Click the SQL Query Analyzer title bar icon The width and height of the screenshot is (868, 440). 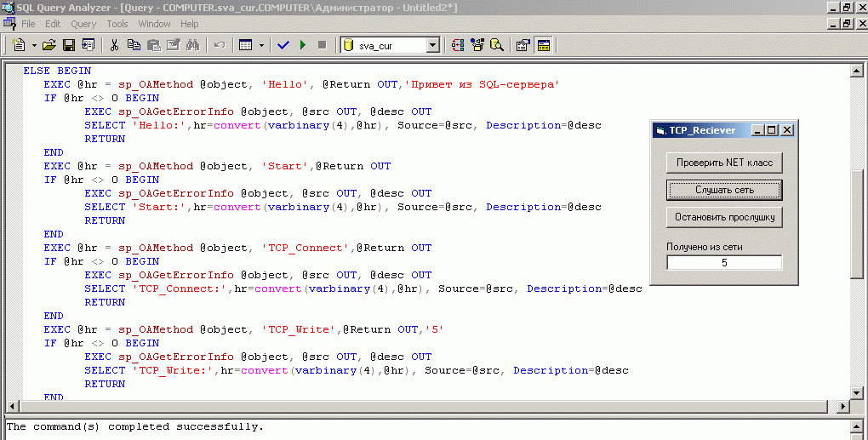click(8, 8)
